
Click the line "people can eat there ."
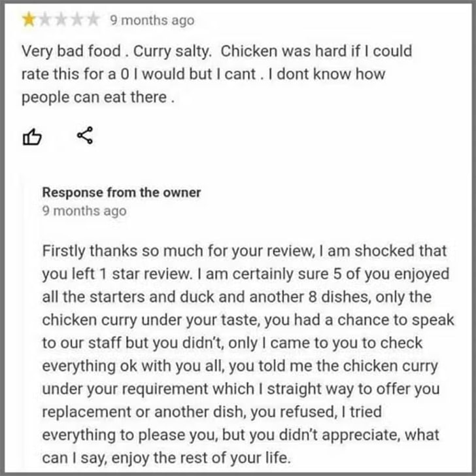(x=98, y=97)
